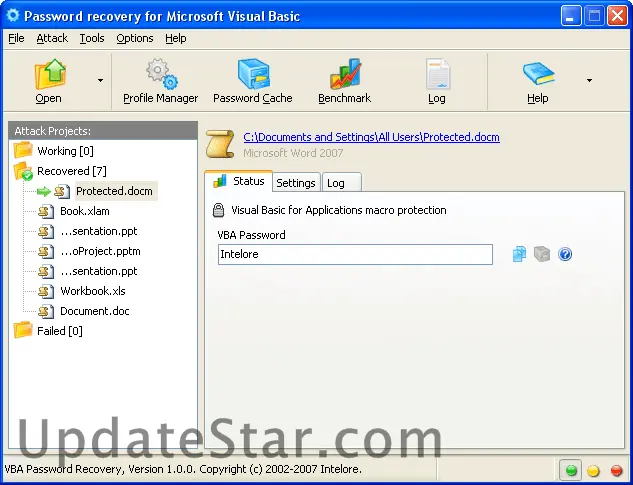Click the Help book icon

pyautogui.click(x=539, y=73)
